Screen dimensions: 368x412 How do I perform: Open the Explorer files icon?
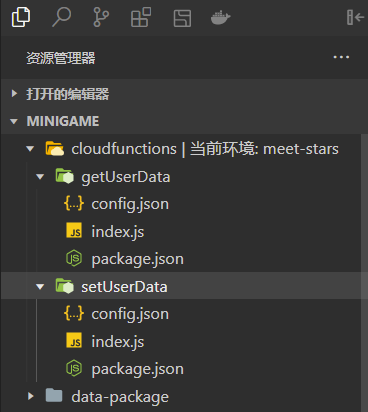pos(21,17)
